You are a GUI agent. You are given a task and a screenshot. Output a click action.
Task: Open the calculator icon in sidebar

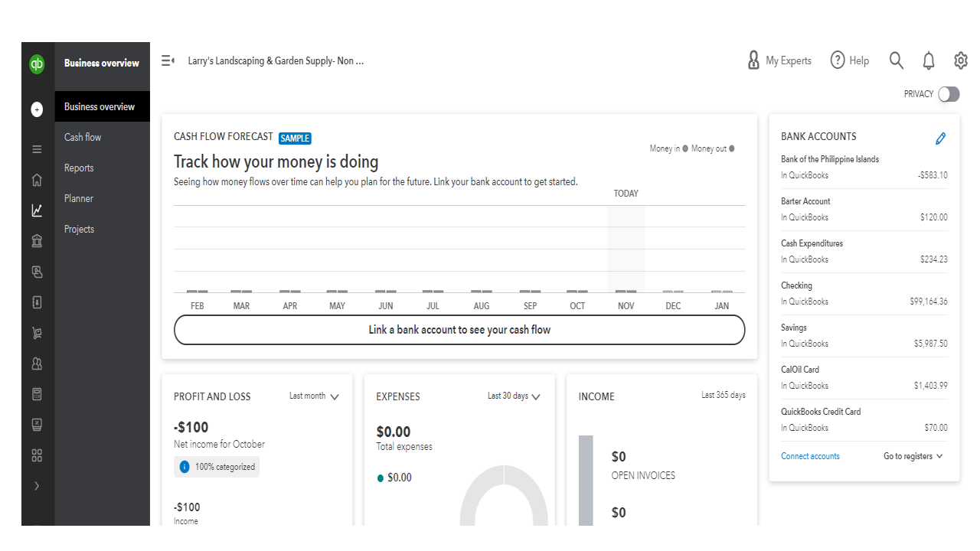coord(37,394)
